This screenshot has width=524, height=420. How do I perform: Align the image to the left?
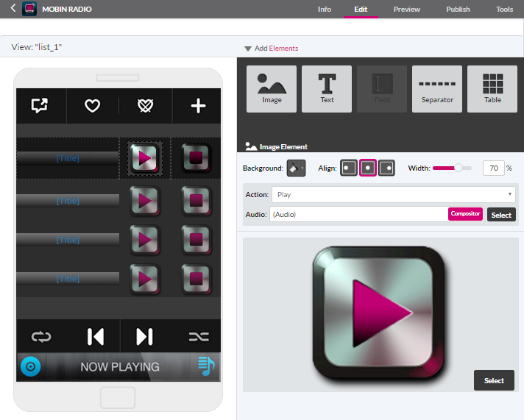[x=349, y=168]
